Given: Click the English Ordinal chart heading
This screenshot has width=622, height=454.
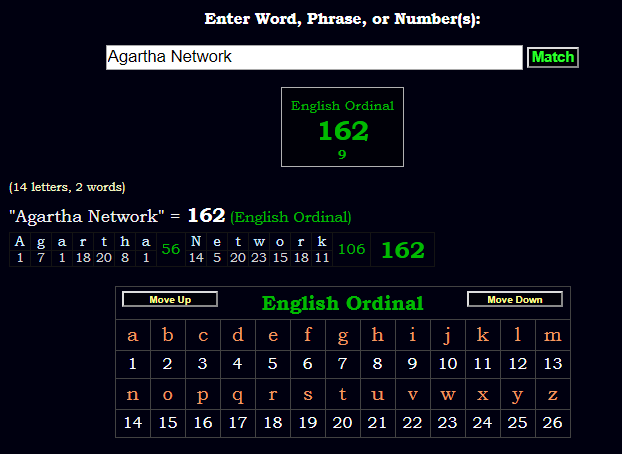Looking at the screenshot, I should point(342,303).
